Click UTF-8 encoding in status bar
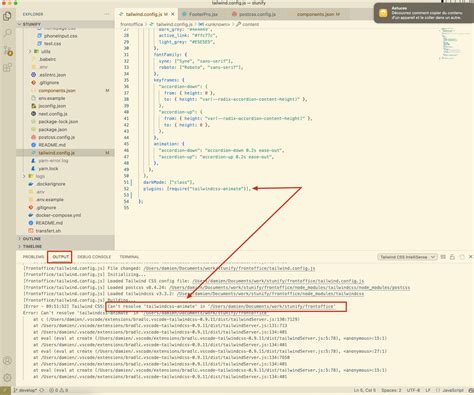Screen dimensions: 474x395 click(x=413, y=390)
